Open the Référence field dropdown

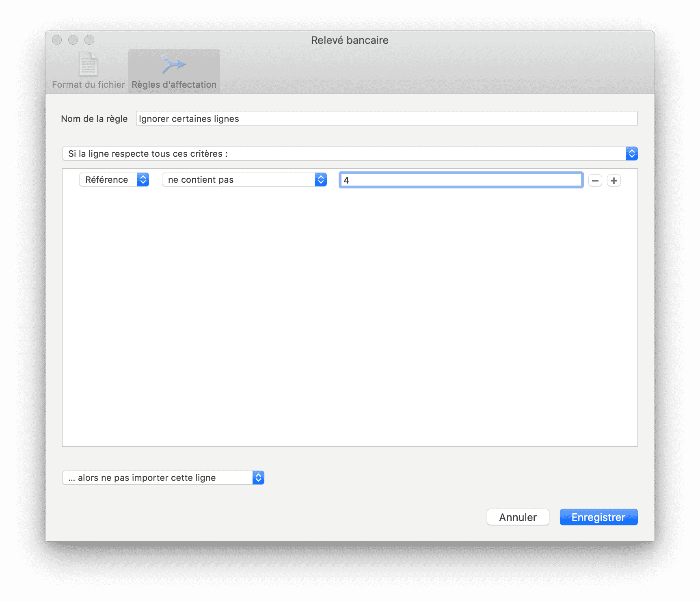(x=114, y=179)
